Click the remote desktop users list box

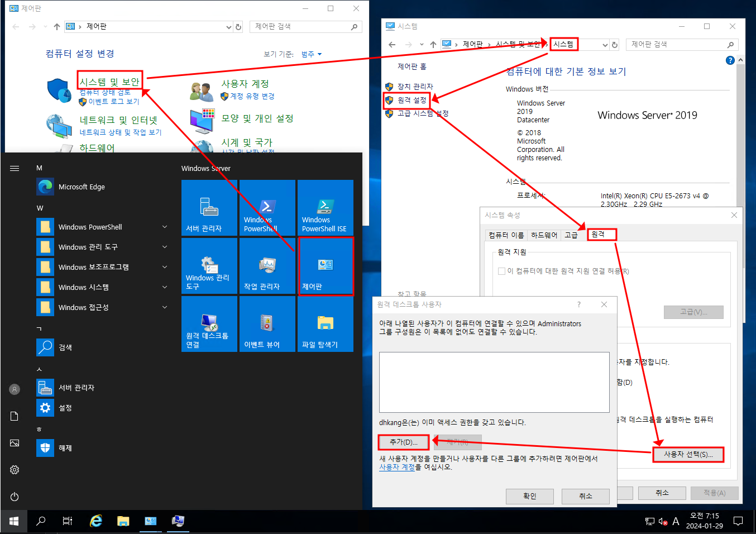494,382
